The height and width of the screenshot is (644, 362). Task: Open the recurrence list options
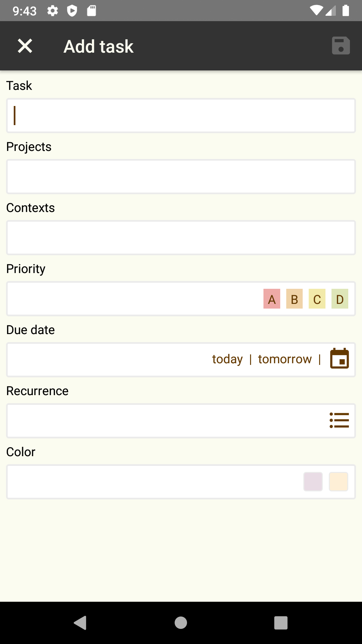(339, 420)
